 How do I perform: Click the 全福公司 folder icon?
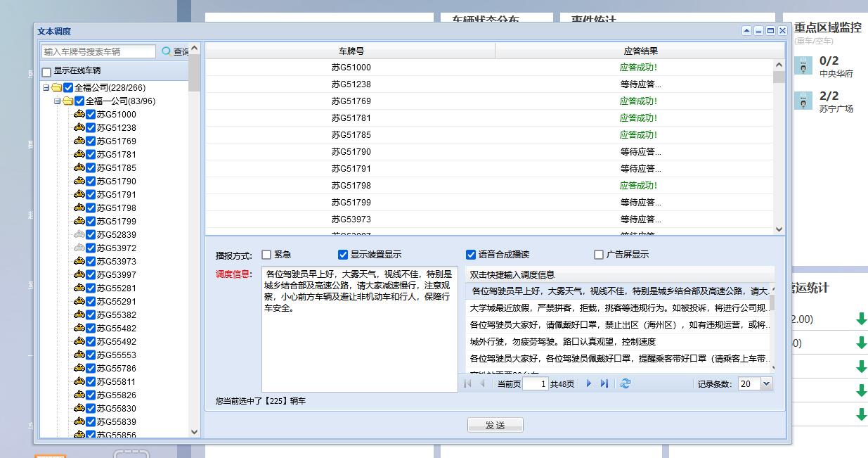tap(57, 88)
